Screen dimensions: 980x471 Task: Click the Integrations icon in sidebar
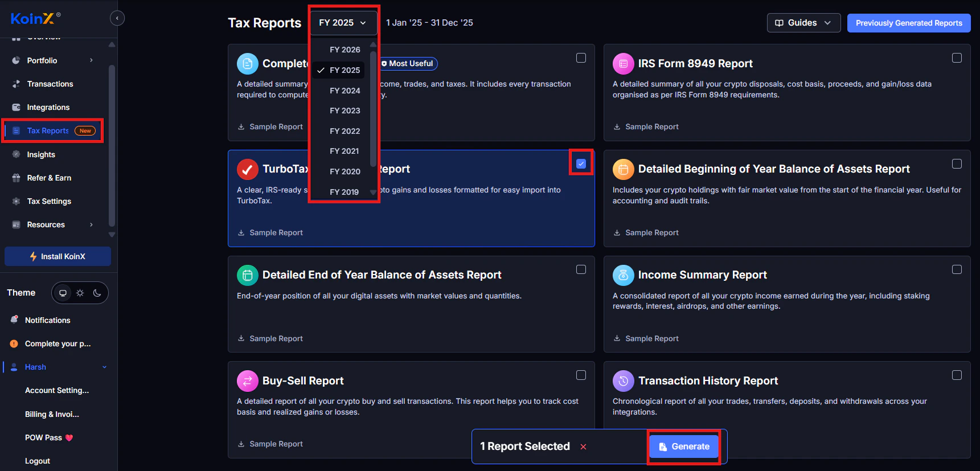tap(16, 107)
